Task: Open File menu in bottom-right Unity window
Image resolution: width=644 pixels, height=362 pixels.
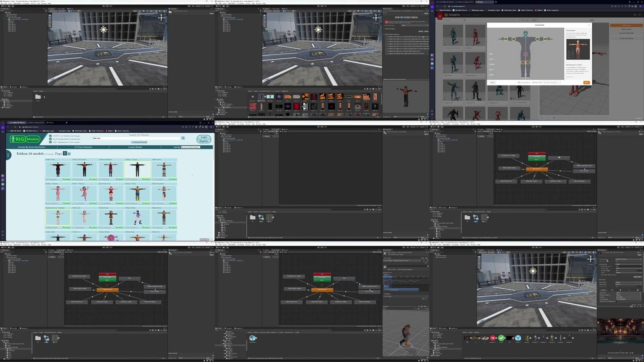Action: [x=431, y=245]
